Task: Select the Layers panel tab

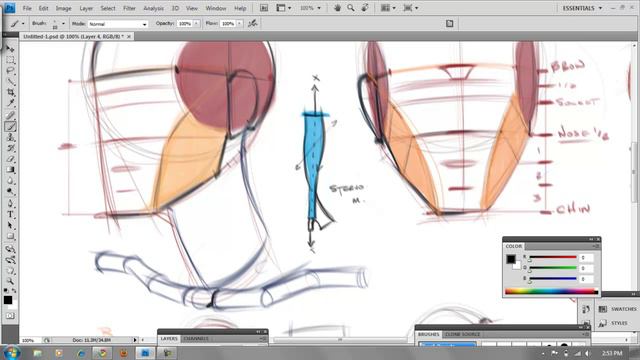Action: [x=169, y=339]
